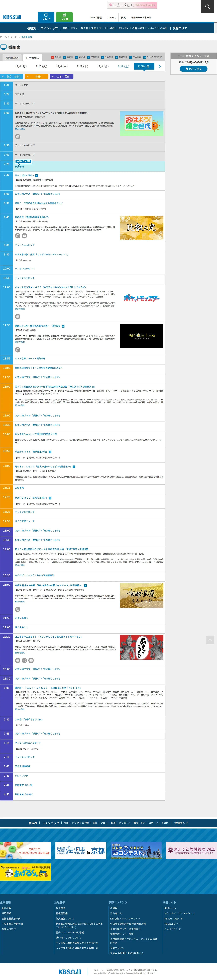
Task: Select date 11/4 (月)
Action: (x=21, y=66)
